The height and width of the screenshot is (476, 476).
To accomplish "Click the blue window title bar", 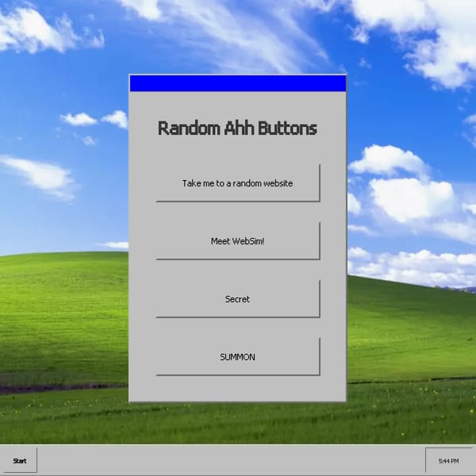I will pos(238,83).
